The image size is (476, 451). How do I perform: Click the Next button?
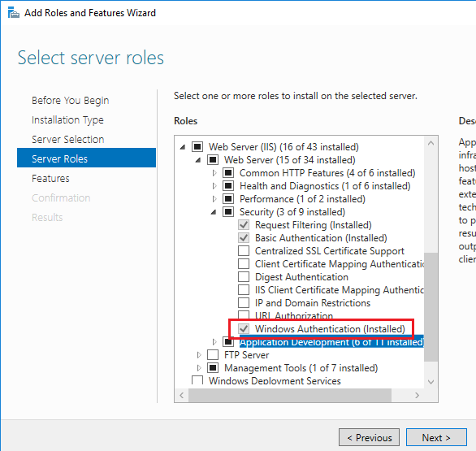[436, 438]
